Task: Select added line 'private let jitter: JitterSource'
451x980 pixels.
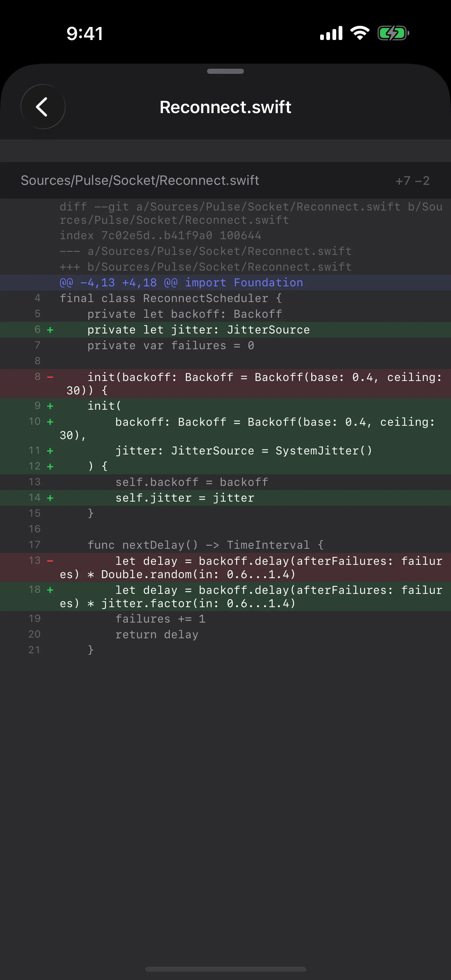Action: click(x=225, y=329)
